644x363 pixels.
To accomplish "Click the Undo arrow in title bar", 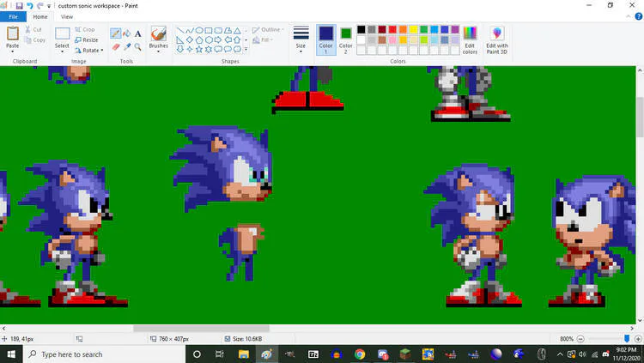I will coord(30,6).
